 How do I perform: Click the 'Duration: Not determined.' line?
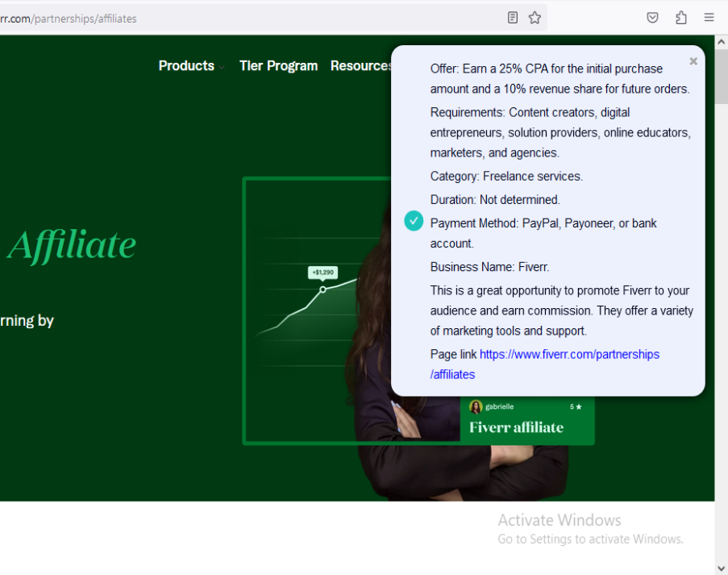coord(495,200)
